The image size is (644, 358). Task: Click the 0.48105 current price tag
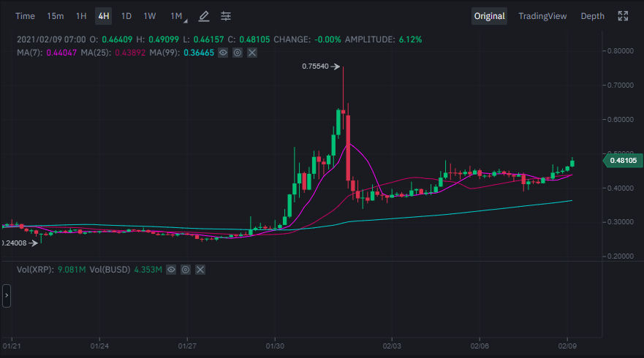[x=623, y=161]
